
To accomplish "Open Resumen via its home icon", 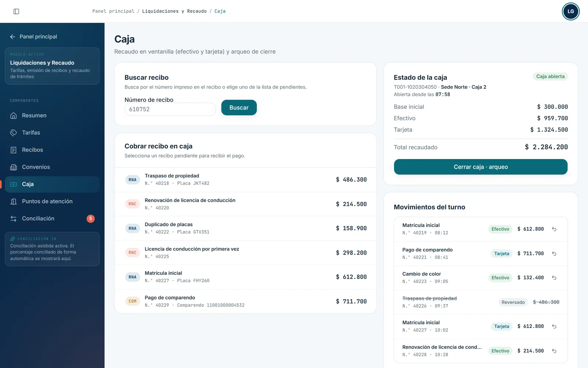I will pyautogui.click(x=14, y=116).
